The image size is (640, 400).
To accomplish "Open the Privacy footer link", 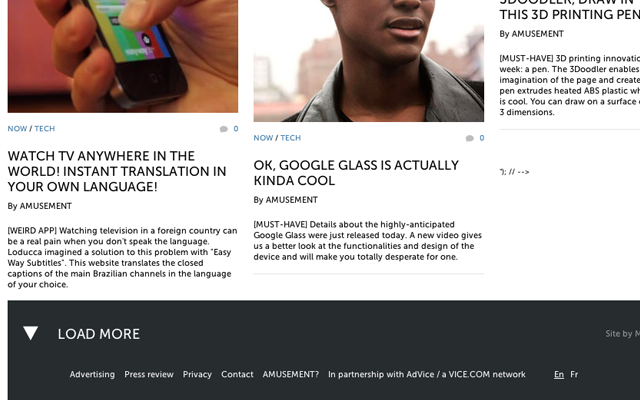I will 197,375.
